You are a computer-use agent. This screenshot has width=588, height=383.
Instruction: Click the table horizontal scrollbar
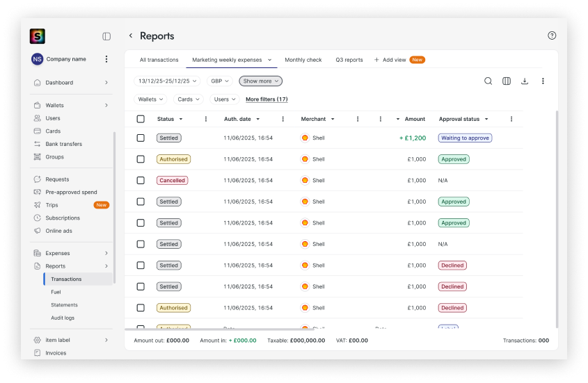coord(219,329)
